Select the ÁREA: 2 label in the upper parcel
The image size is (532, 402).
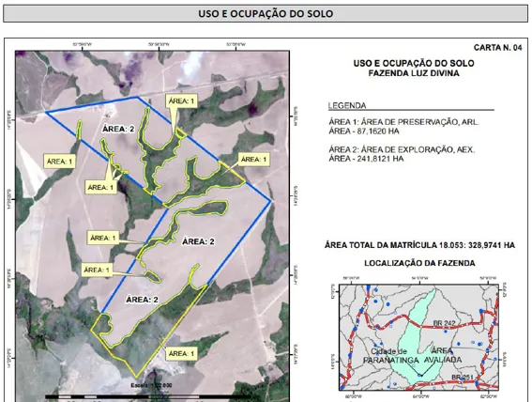click(x=118, y=129)
